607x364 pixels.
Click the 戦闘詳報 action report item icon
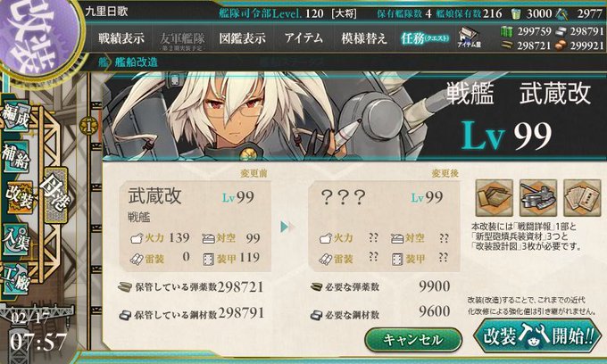tap(494, 198)
